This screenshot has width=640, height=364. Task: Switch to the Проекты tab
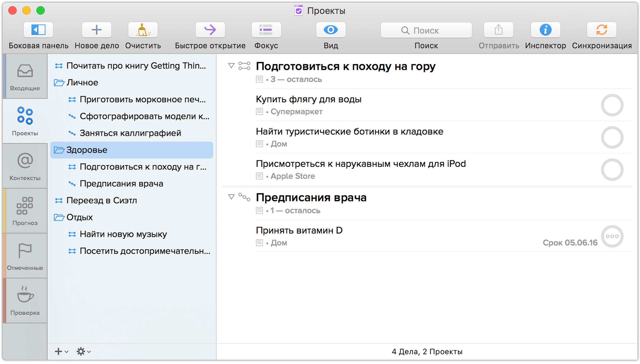[25, 121]
